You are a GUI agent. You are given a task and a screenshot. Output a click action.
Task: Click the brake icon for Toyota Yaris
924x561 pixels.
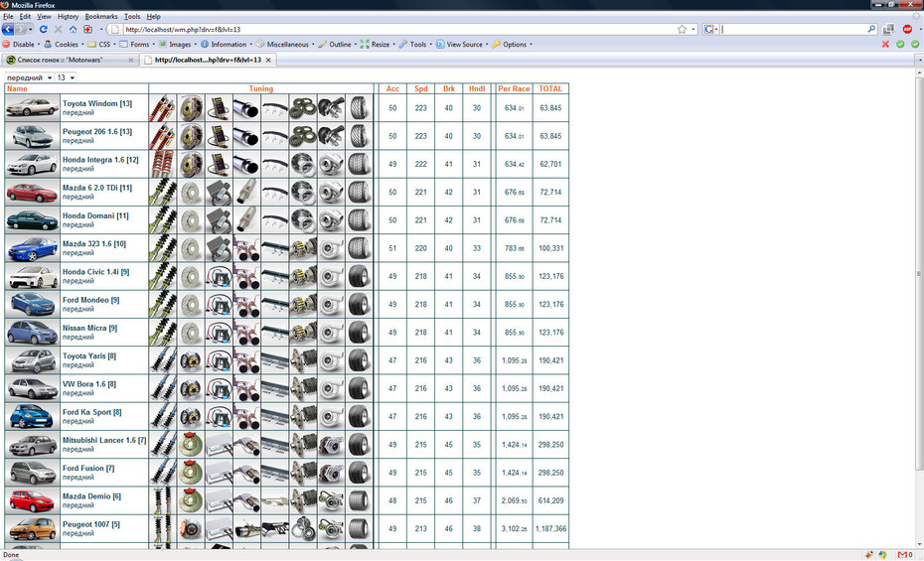pyautogui.click(x=191, y=360)
